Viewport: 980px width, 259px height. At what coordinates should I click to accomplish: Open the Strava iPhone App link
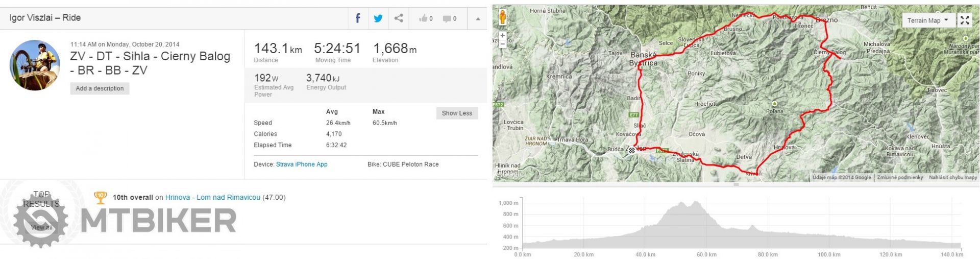[x=302, y=164]
